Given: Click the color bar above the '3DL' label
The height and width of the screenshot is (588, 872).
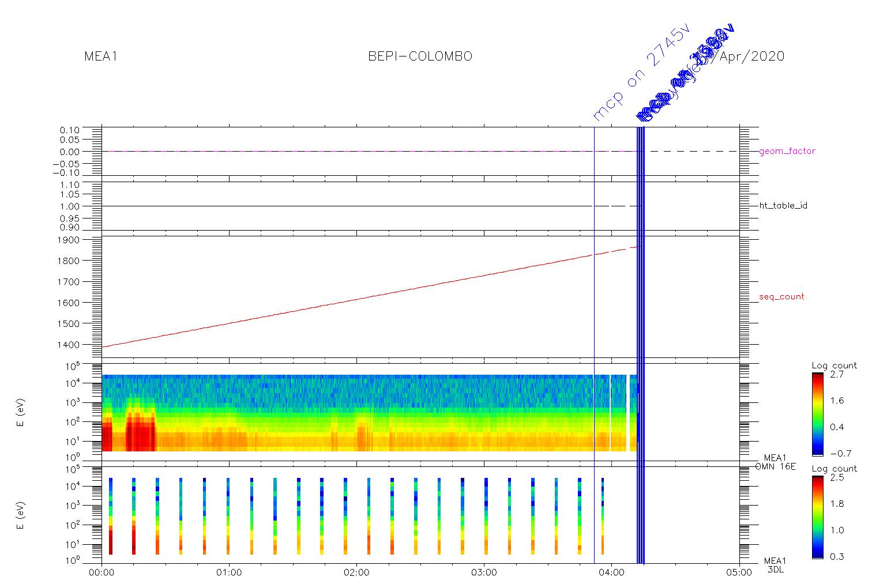Looking at the screenshot, I should click(817, 518).
